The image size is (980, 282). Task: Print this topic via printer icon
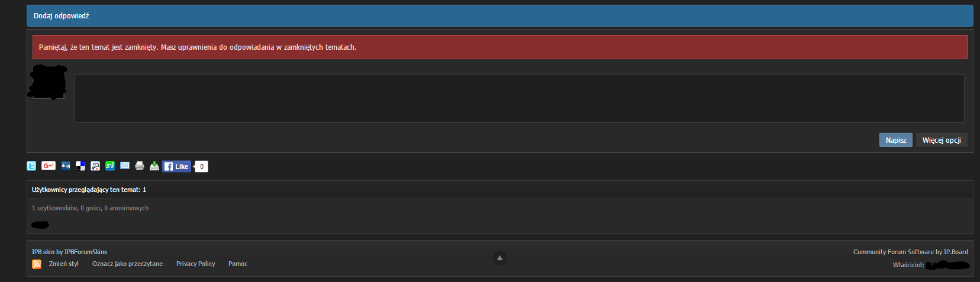click(140, 166)
